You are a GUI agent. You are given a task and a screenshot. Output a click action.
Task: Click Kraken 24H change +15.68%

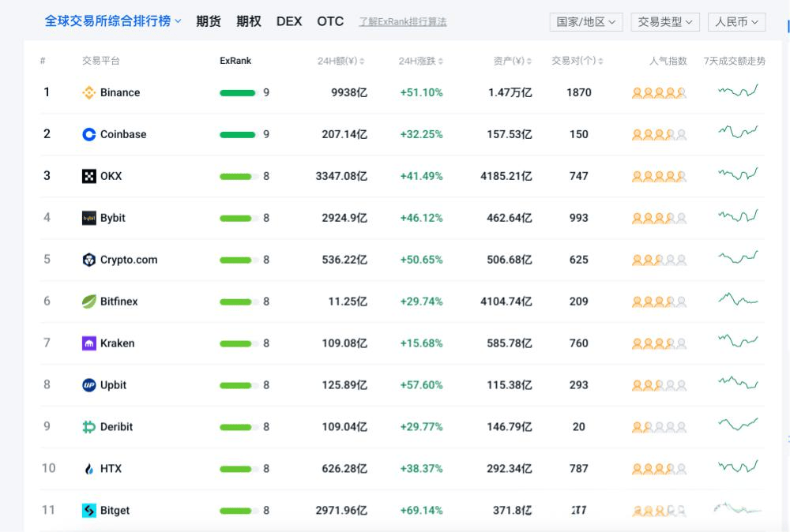click(421, 343)
